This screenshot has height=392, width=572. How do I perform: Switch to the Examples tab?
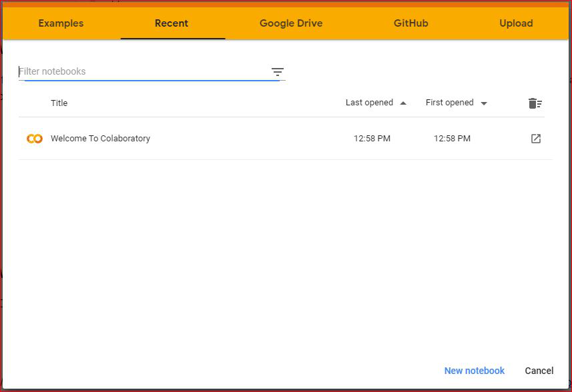point(61,23)
